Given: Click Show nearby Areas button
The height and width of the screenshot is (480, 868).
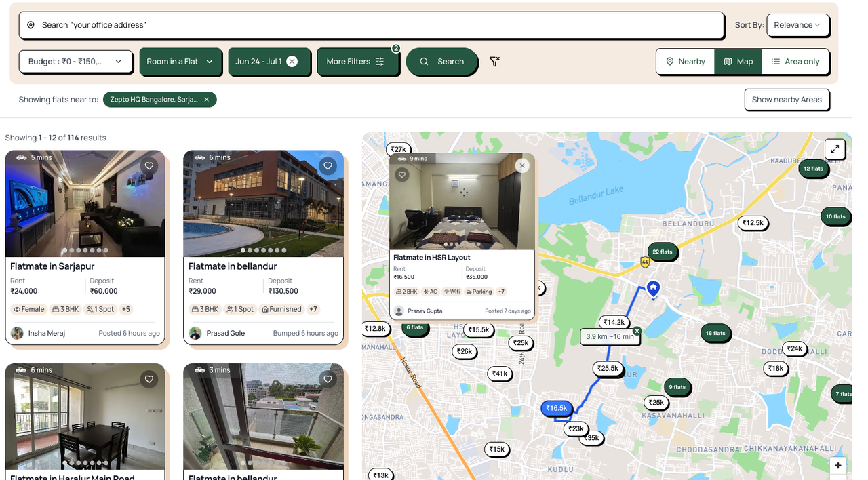Looking at the screenshot, I should pyautogui.click(x=787, y=100).
